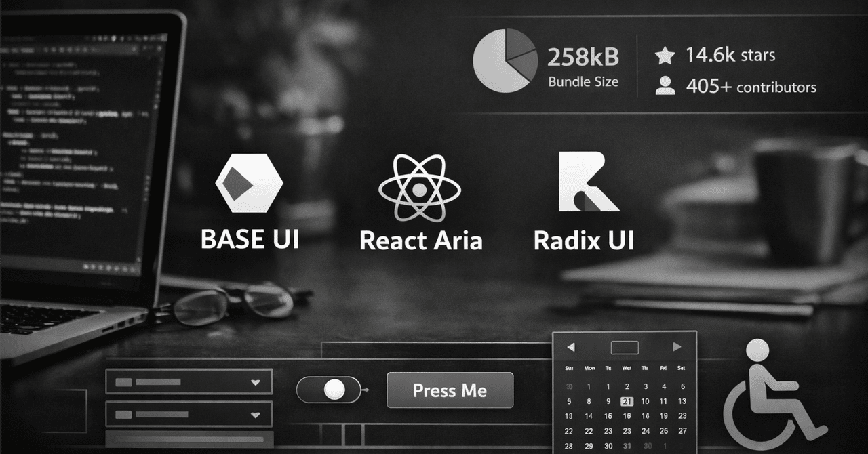
Task: Click the BASE UI label text
Action: (250, 239)
